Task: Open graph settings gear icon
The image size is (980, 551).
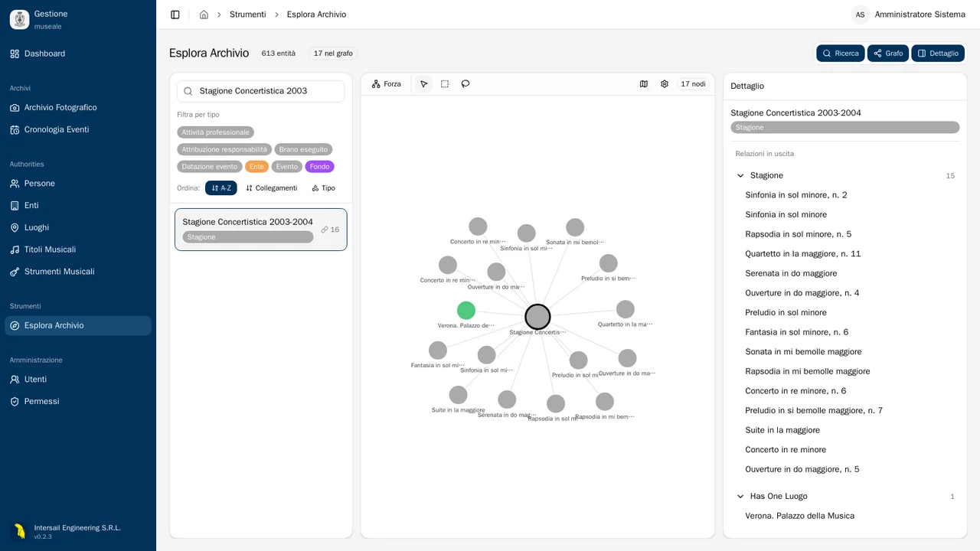Action: pos(665,84)
